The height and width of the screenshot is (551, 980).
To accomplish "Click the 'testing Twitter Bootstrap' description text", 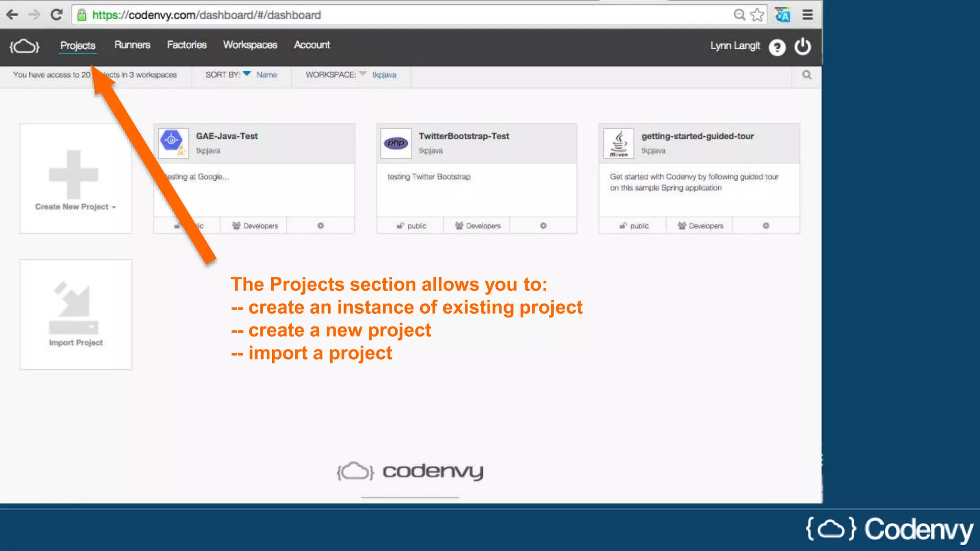I will click(x=429, y=176).
